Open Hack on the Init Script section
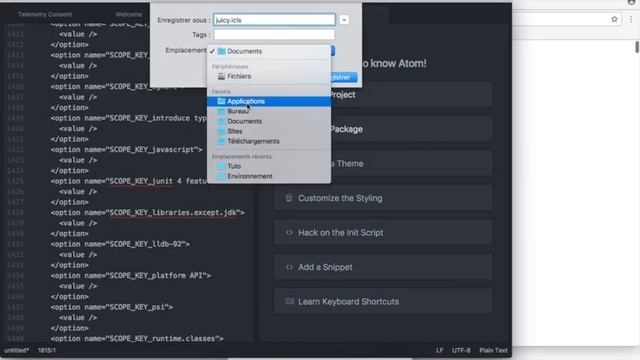640x360 pixels. (x=383, y=233)
